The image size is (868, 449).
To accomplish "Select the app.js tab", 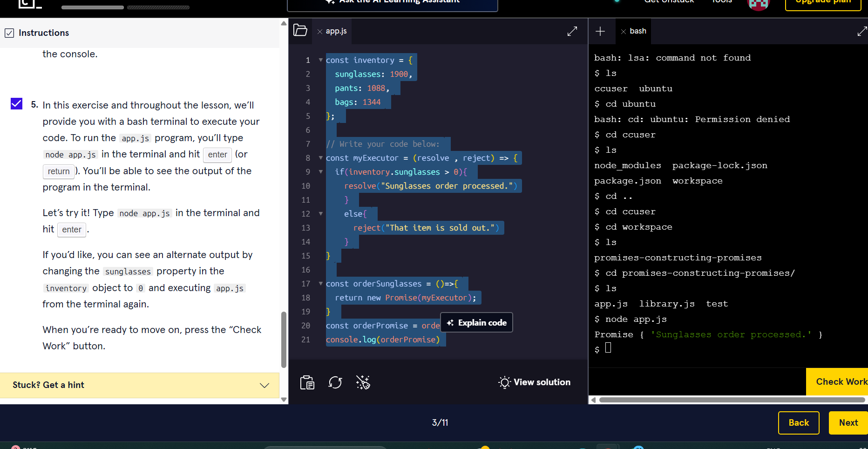I will click(336, 31).
